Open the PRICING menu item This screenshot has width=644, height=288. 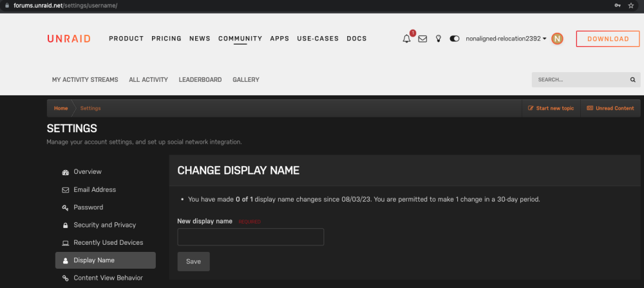click(x=166, y=39)
